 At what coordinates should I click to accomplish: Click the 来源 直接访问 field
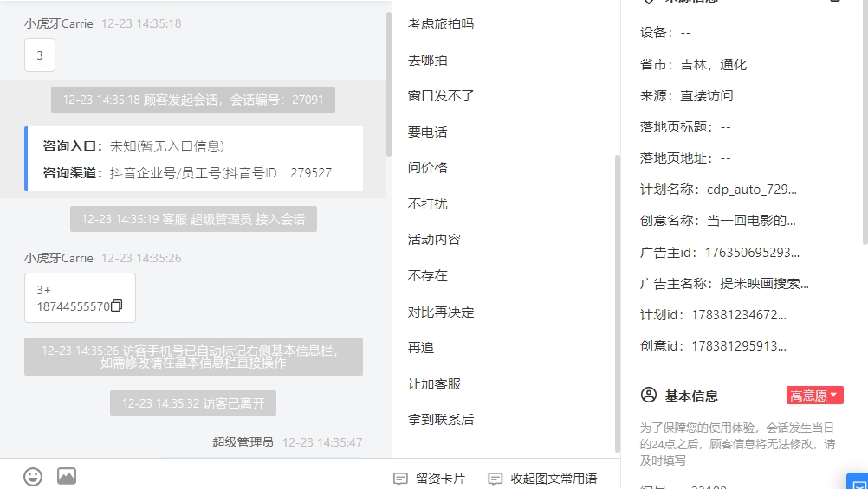[x=686, y=96]
